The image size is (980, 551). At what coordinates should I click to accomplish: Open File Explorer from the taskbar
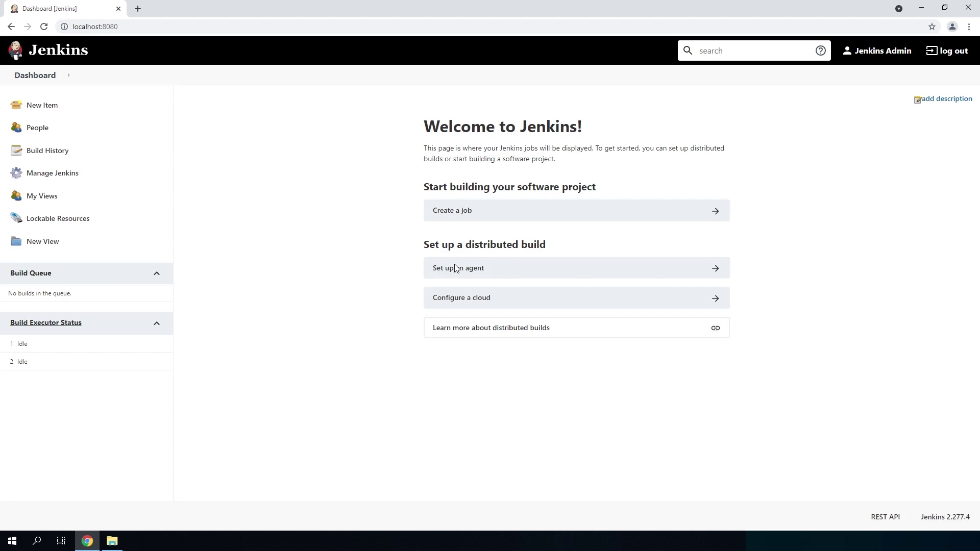(112, 541)
